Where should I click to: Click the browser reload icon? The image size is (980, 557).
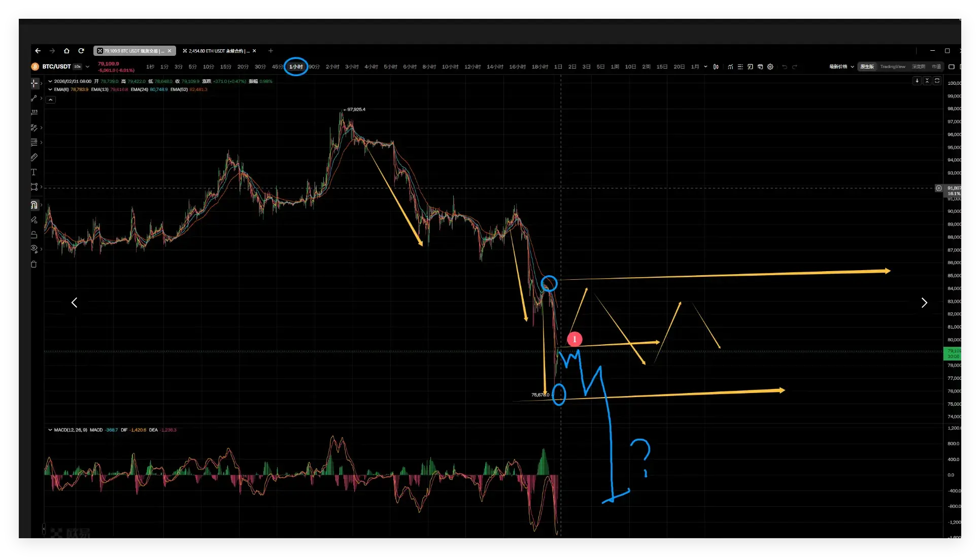[x=81, y=51]
